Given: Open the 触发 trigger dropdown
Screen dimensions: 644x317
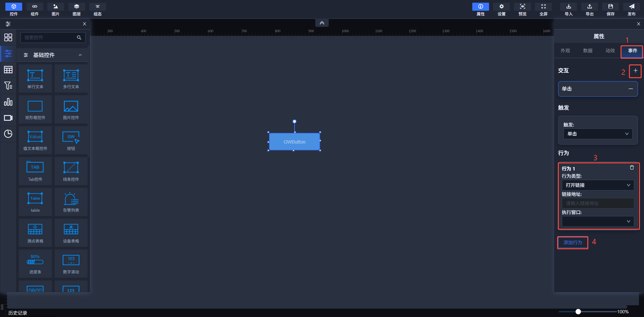Looking at the screenshot, I should [598, 134].
